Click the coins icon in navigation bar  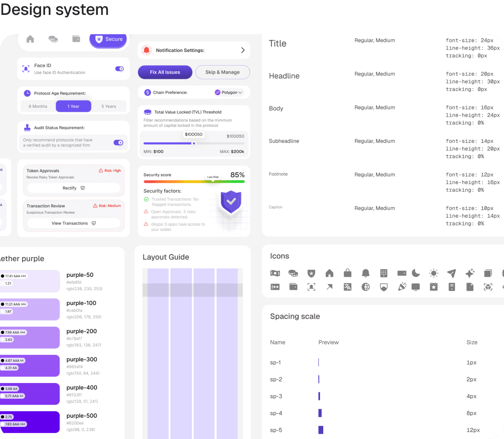(53, 39)
